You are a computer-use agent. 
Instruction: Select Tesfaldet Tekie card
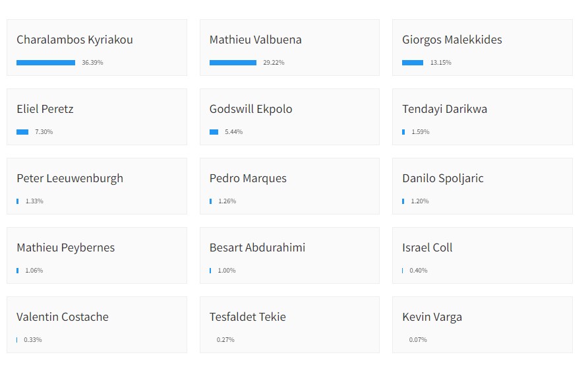(289, 325)
